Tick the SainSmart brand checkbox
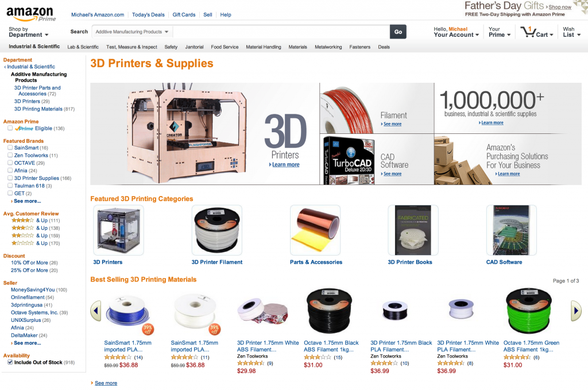 [10, 148]
